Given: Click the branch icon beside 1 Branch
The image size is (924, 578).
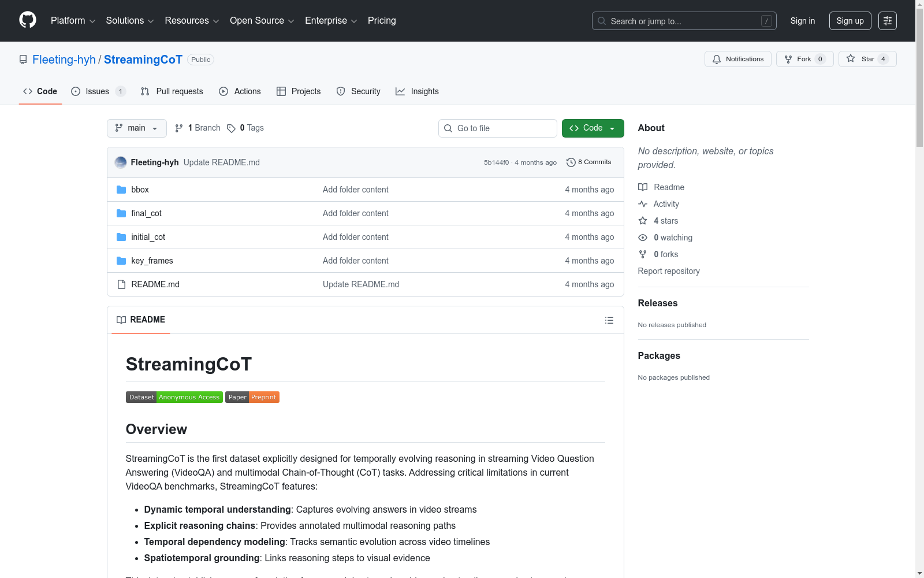Looking at the screenshot, I should click(x=179, y=128).
